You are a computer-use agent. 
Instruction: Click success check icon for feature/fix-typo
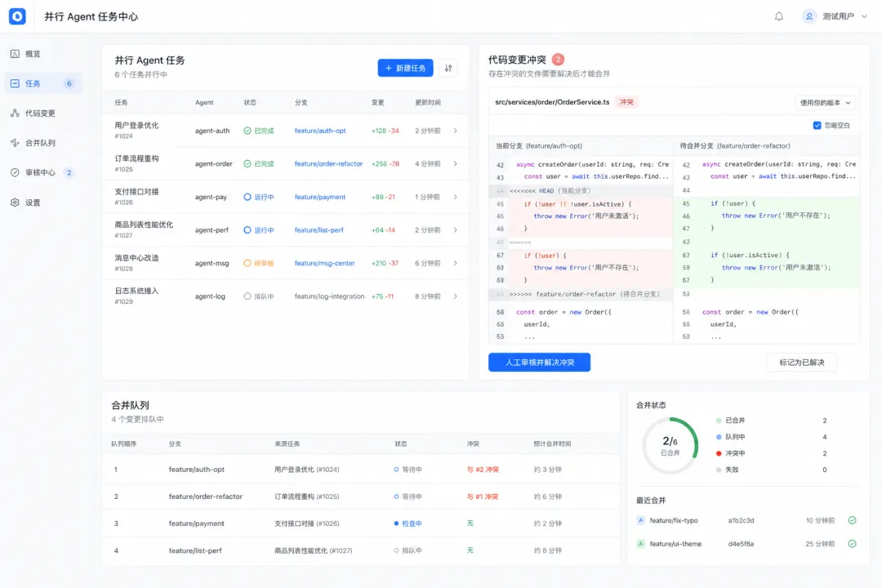pos(852,520)
